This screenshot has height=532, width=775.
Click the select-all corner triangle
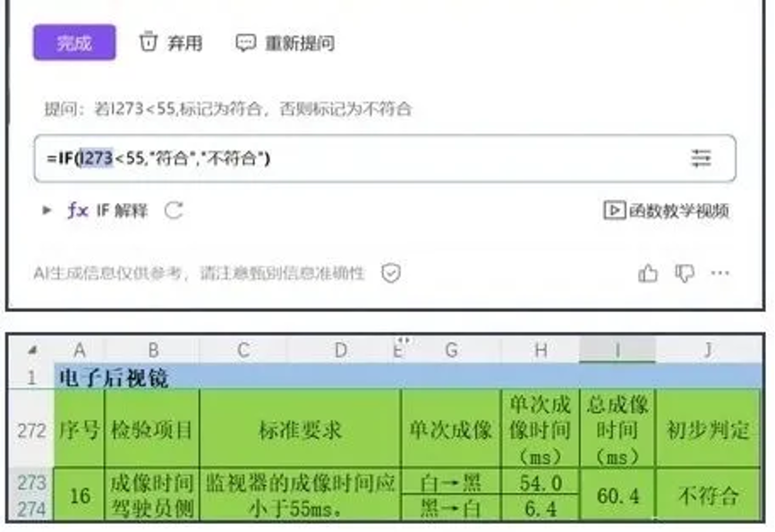(32, 350)
